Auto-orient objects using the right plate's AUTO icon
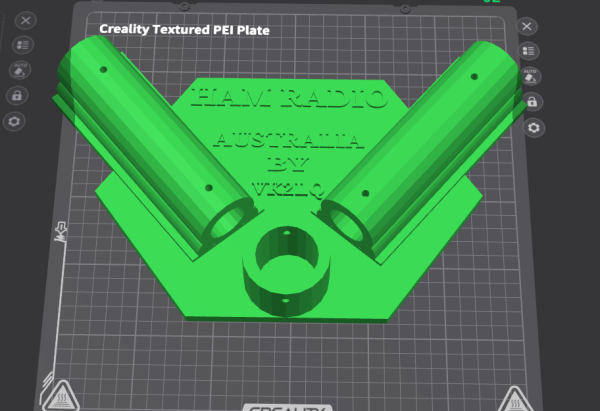 (530, 76)
